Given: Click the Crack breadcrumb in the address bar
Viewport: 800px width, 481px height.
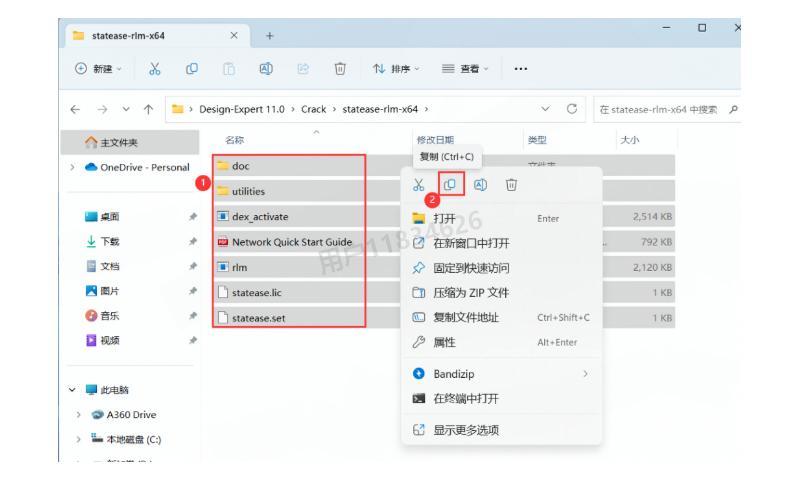Looking at the screenshot, I should 313,109.
